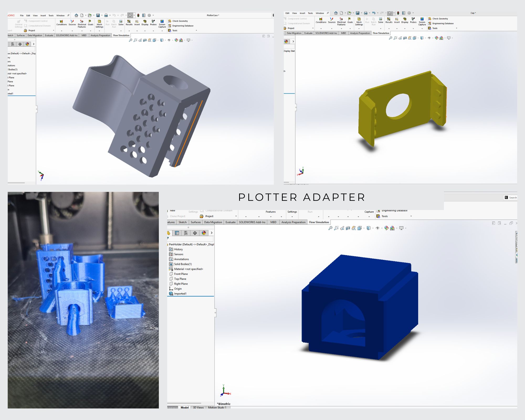525x420 pixels.
Task: Expand Results dropdown arrow in PlotterCase ribbon
Action: (x=129, y=31)
